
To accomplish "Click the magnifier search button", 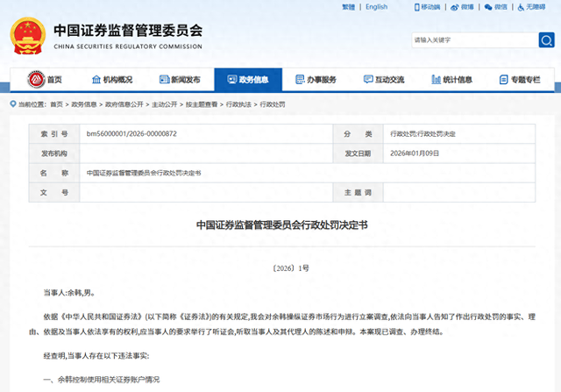I will pyautogui.click(x=546, y=40).
